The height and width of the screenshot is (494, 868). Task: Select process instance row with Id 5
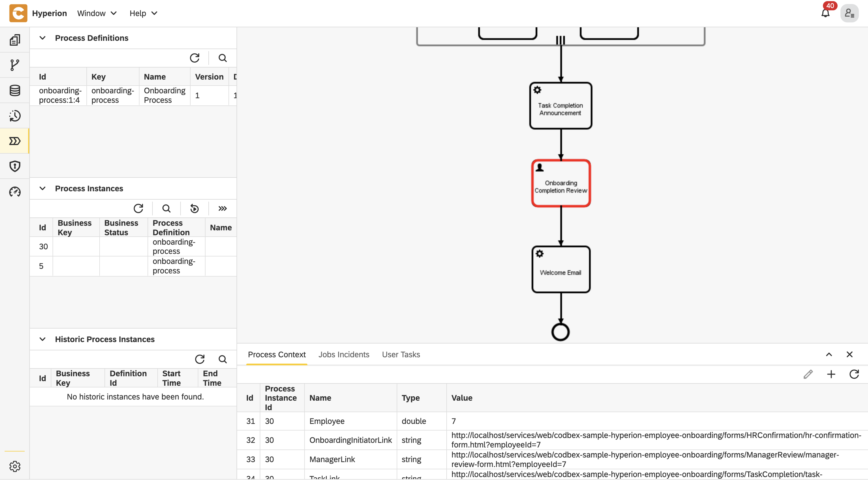[x=133, y=266]
